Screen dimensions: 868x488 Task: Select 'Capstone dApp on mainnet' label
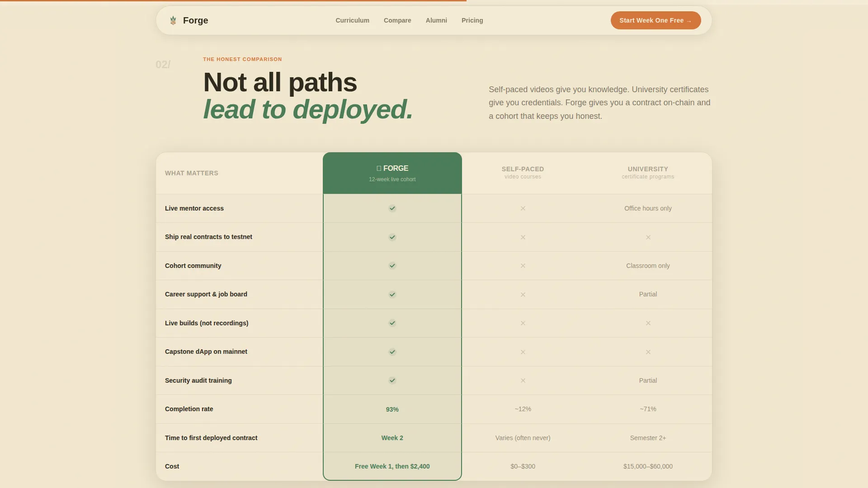(x=206, y=352)
